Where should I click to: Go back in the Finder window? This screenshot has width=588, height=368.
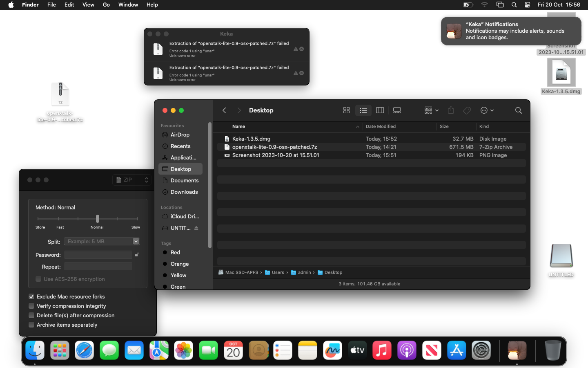[x=224, y=110]
